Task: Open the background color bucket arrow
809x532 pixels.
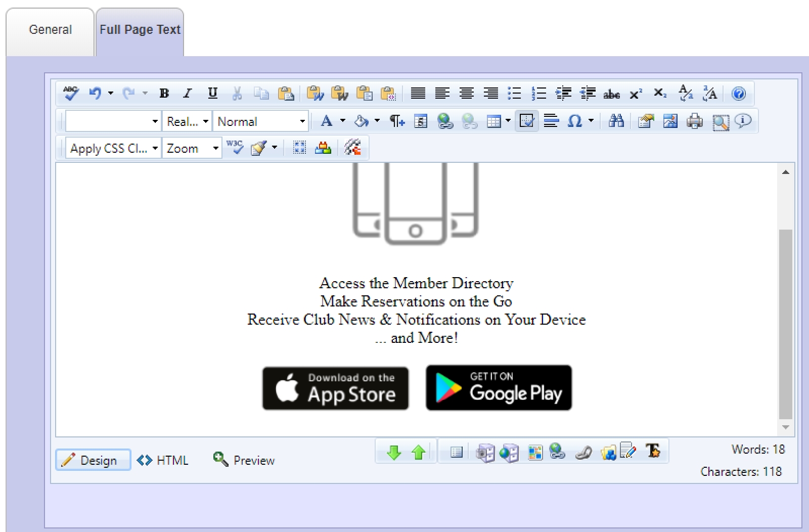Action: point(377,121)
